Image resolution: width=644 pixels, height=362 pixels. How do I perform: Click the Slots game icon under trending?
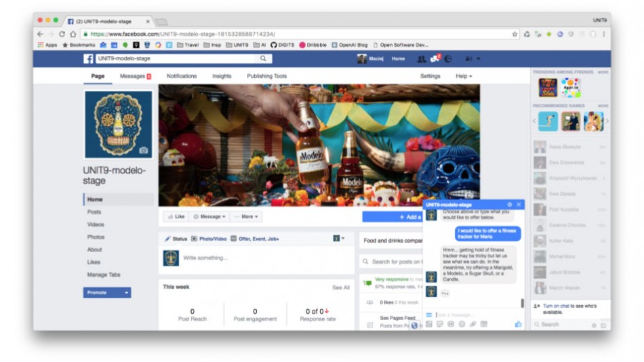coord(548,87)
